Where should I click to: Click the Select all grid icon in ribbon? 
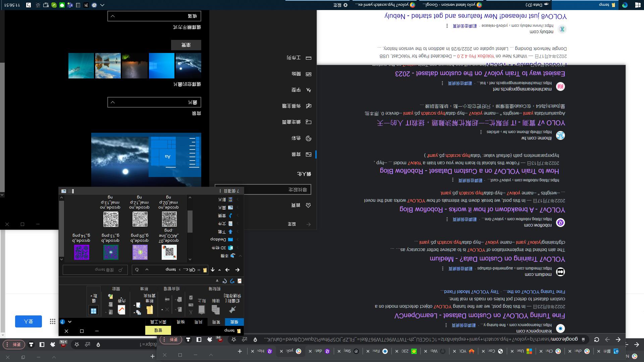94,311
